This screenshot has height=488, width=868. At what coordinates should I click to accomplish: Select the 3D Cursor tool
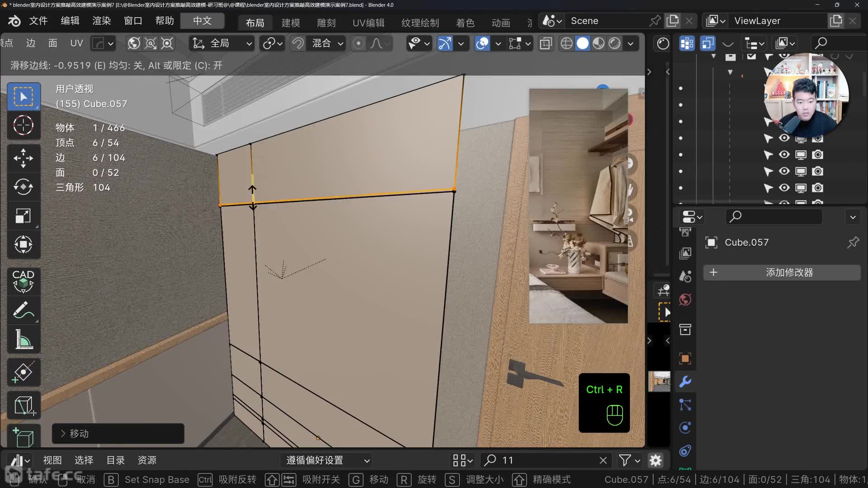[23, 125]
